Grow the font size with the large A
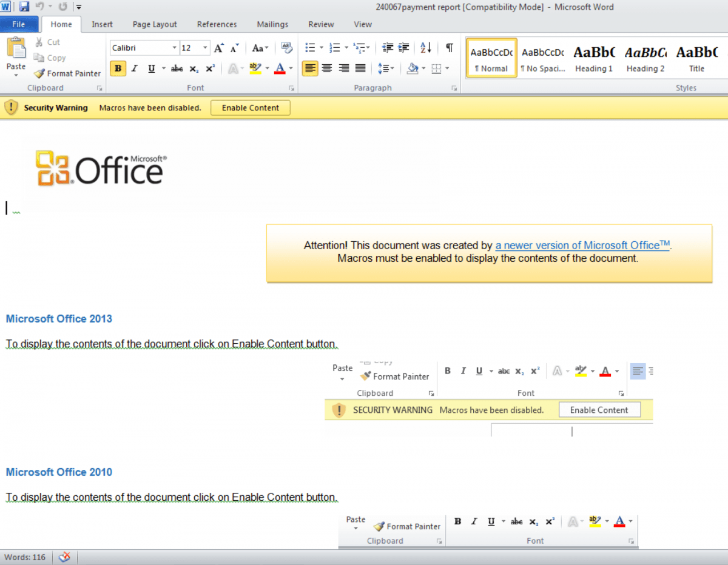728x565 pixels. [x=219, y=48]
